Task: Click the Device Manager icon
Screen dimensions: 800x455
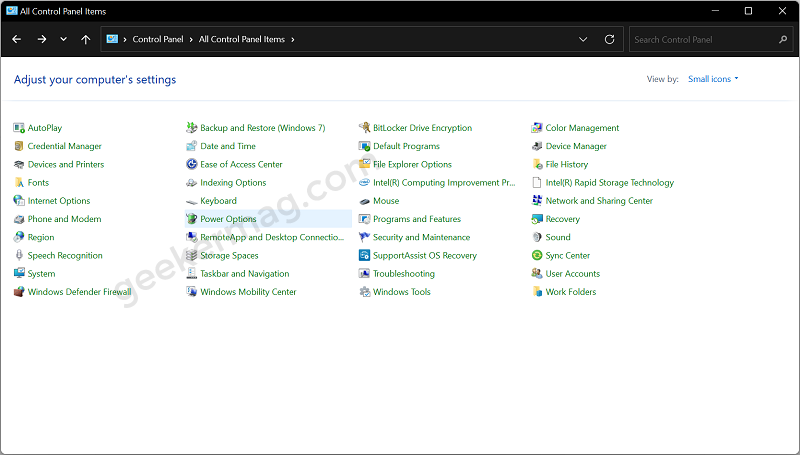Action: point(537,146)
